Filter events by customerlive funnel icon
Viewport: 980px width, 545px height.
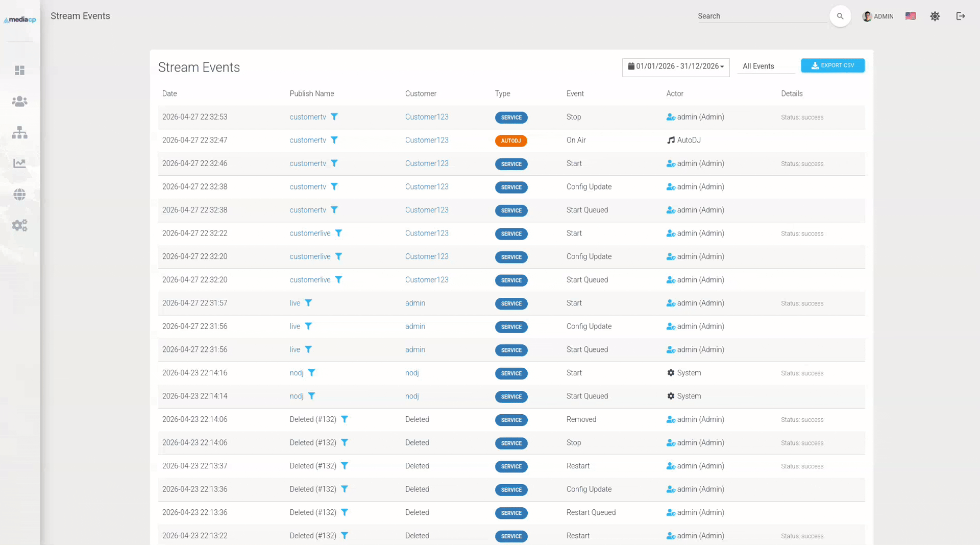338,233
